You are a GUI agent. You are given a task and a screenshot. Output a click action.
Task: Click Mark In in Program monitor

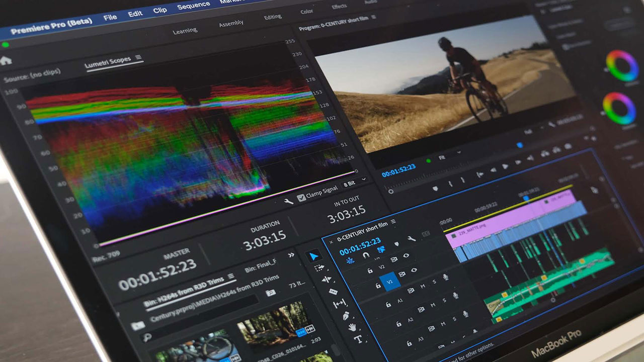click(x=450, y=184)
